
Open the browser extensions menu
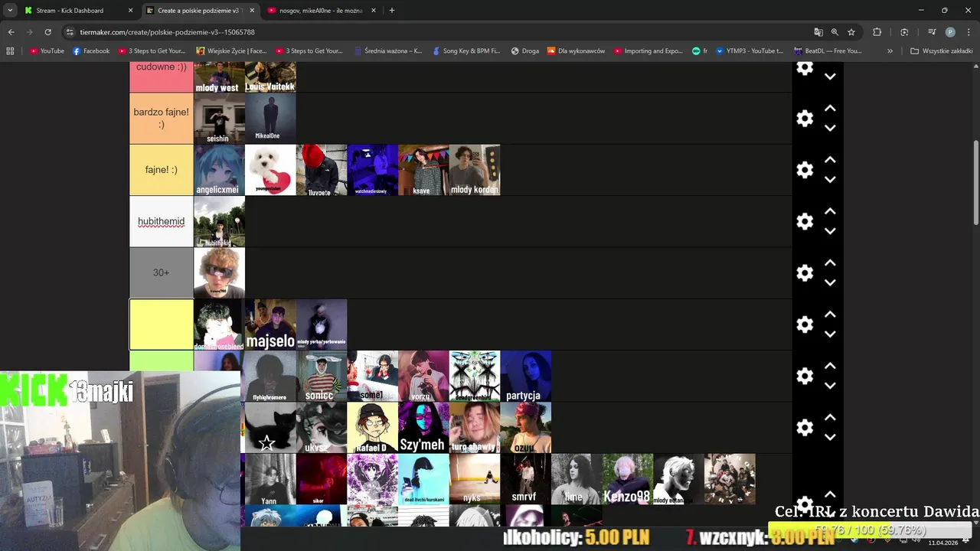coord(877,32)
